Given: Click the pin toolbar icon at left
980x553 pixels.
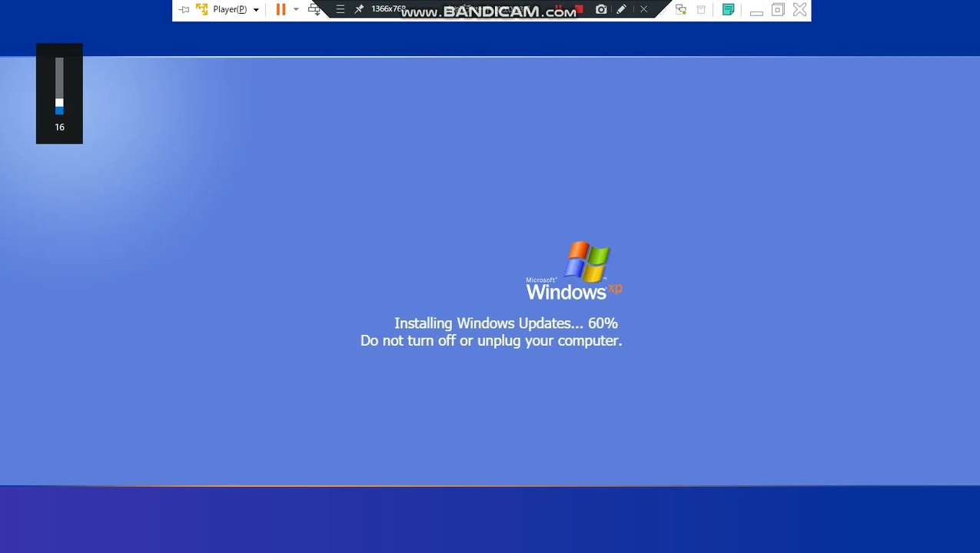Looking at the screenshot, I should point(184,10).
